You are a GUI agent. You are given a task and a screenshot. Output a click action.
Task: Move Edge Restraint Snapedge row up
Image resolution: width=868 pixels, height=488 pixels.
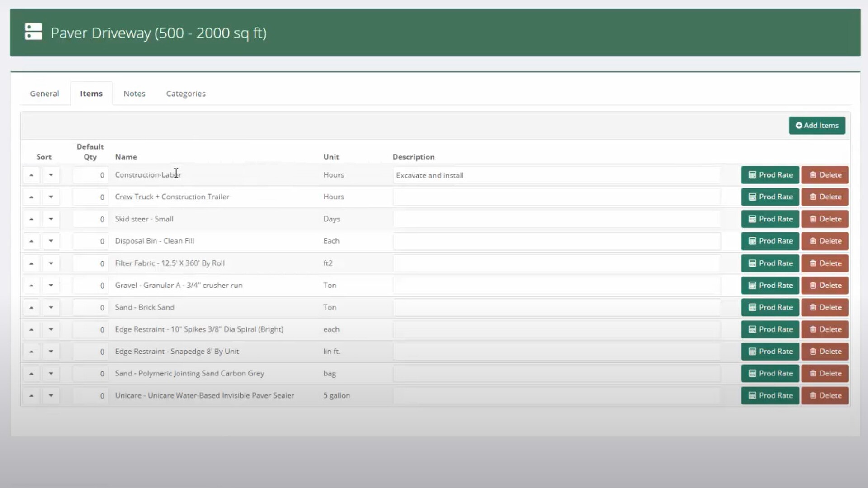31,352
